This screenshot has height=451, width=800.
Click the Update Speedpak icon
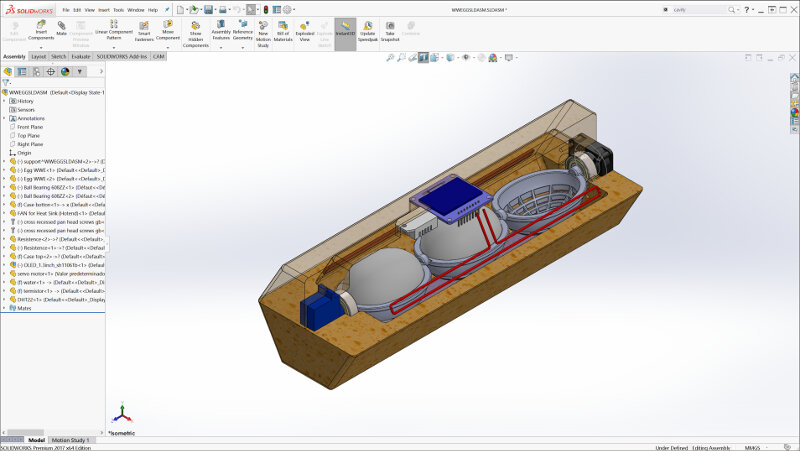tap(368, 32)
